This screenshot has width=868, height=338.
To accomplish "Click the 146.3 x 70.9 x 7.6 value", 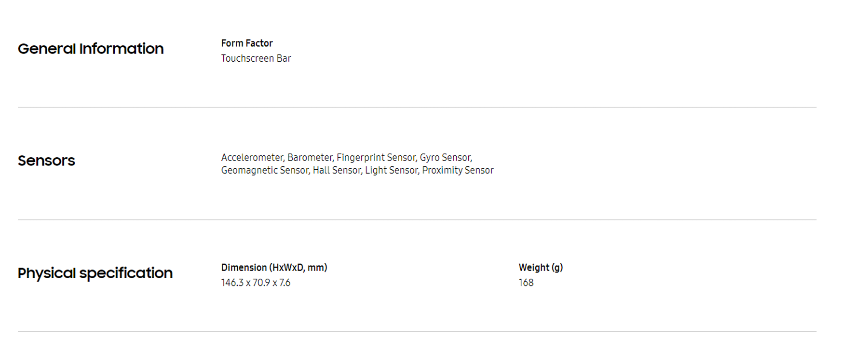I will (x=256, y=283).
